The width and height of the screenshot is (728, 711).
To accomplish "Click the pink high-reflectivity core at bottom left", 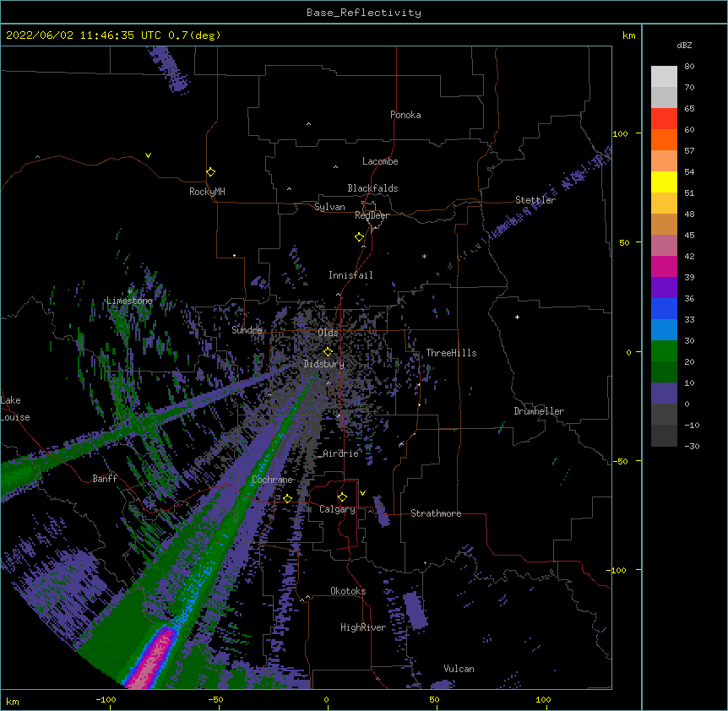I will click(153, 659).
